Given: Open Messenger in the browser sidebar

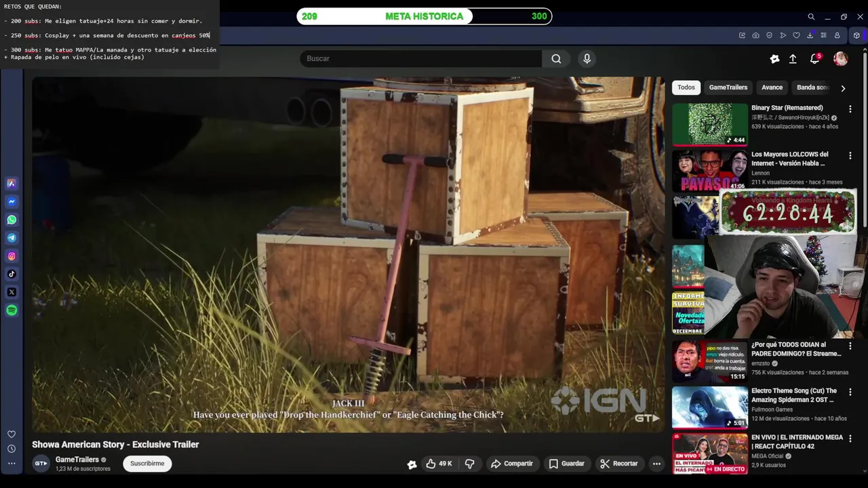Looking at the screenshot, I should [x=12, y=202].
